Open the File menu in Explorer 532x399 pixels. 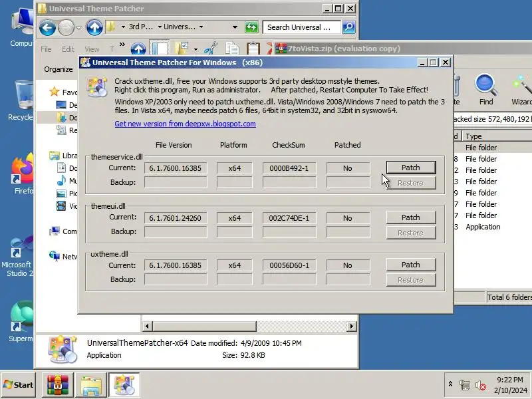click(x=46, y=49)
